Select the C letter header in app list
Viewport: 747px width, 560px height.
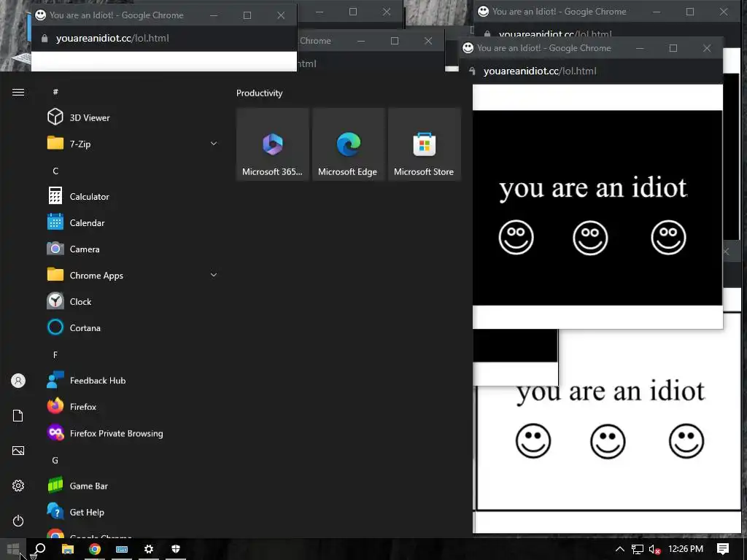tap(55, 171)
